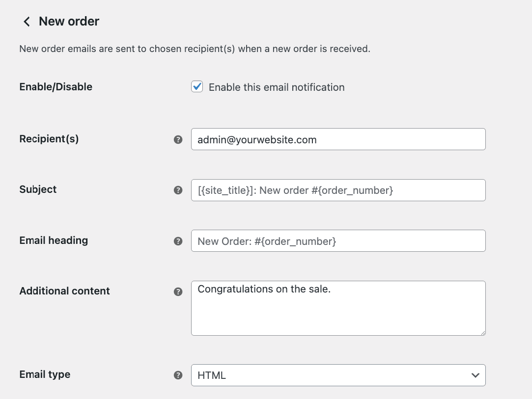Click the "Enable this email notification" label
The height and width of the screenshot is (399, 532).
pyautogui.click(x=277, y=87)
